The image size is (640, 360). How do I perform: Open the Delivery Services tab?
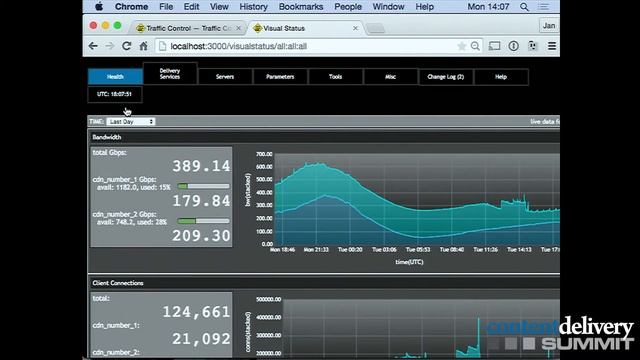pos(170,73)
